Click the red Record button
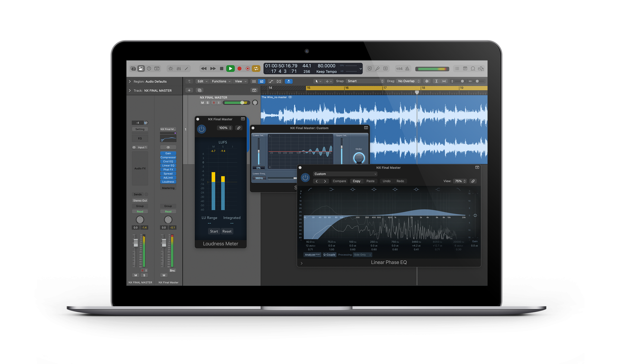The height and width of the screenshot is (364, 618). pos(239,68)
